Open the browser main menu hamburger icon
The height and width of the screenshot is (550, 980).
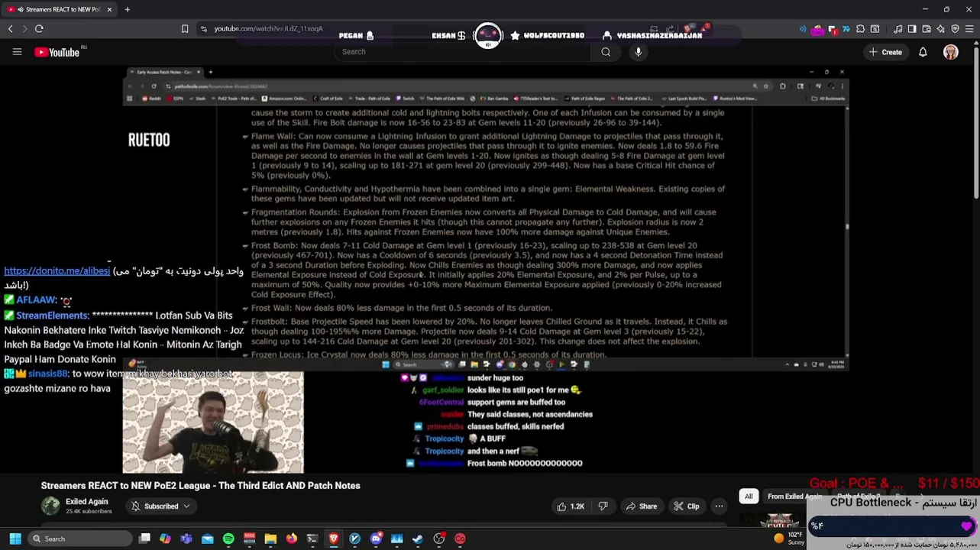coord(969,29)
